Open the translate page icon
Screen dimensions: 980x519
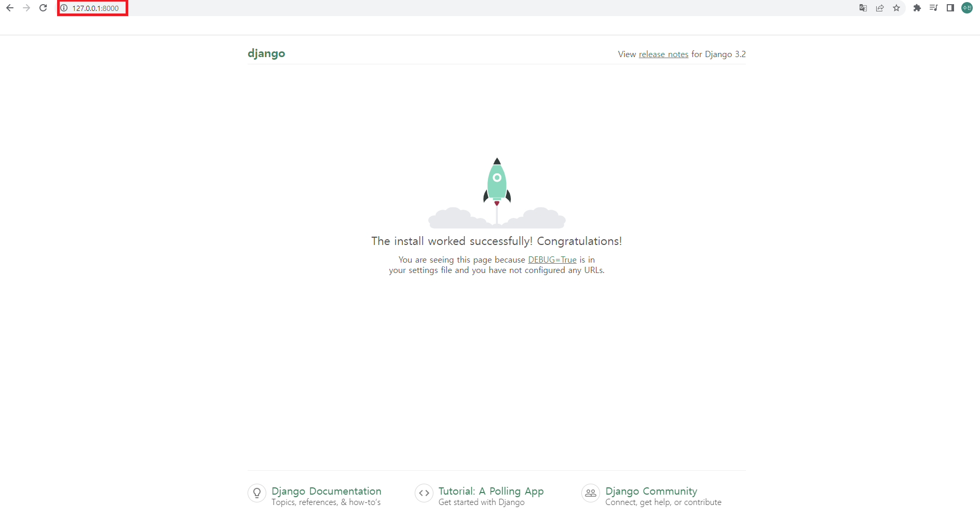pyautogui.click(x=863, y=8)
